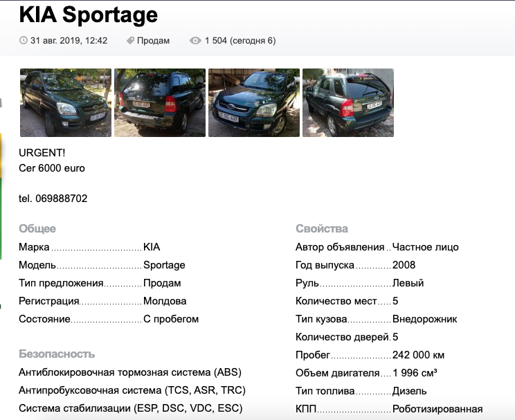Click Частное лицо as the ad author

pyautogui.click(x=425, y=247)
